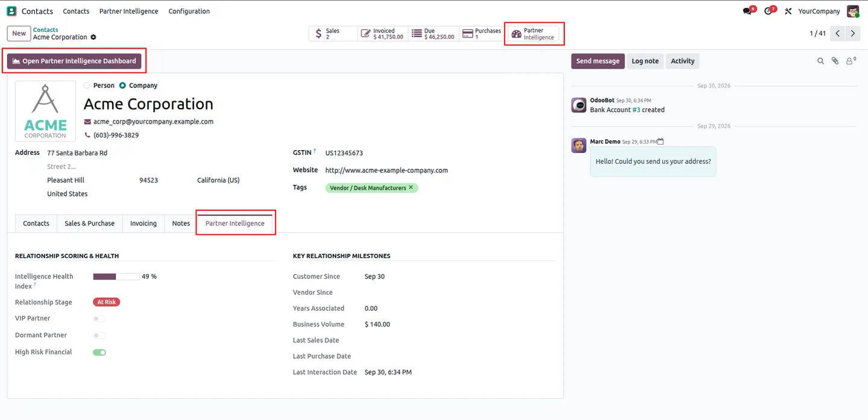Viewport: 868px width, 420px height.
Task: Click the Business Volume value $ 140.00
Action: 377,325
